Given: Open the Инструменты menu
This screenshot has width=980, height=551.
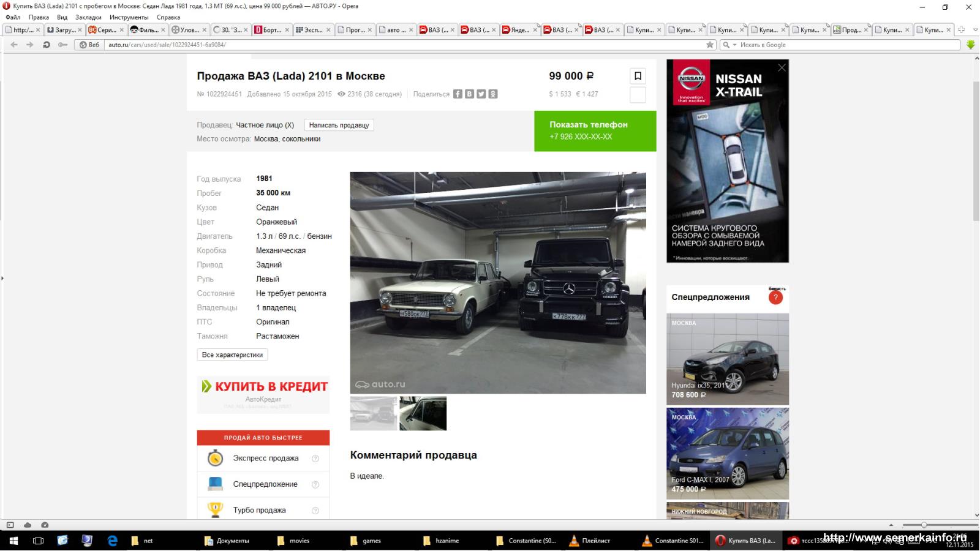Looking at the screenshot, I should point(129,17).
